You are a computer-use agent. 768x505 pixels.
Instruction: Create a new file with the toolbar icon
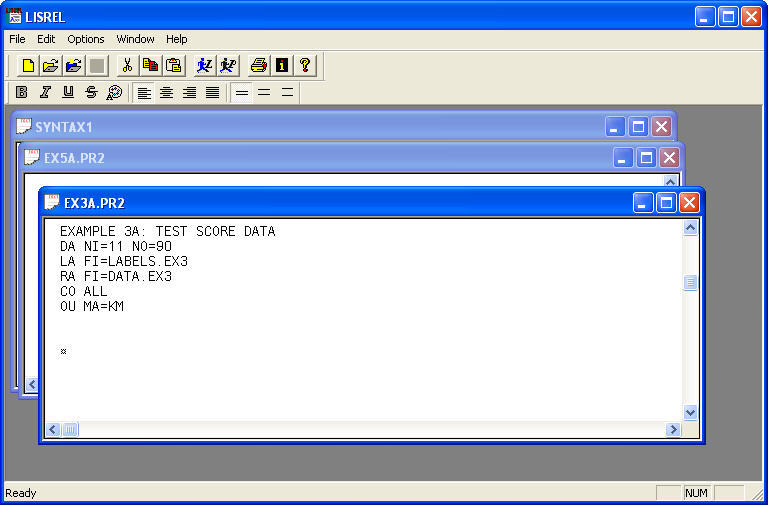pyautogui.click(x=28, y=65)
